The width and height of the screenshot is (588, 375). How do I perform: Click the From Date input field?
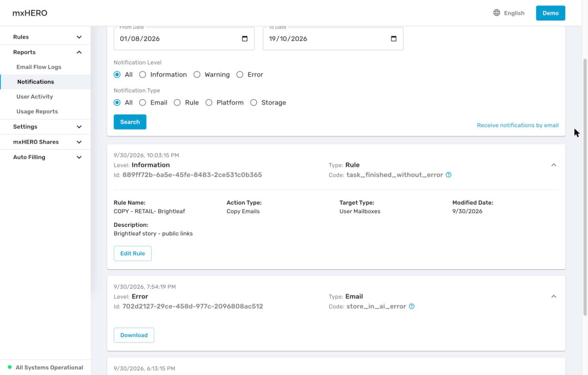pyautogui.click(x=184, y=39)
